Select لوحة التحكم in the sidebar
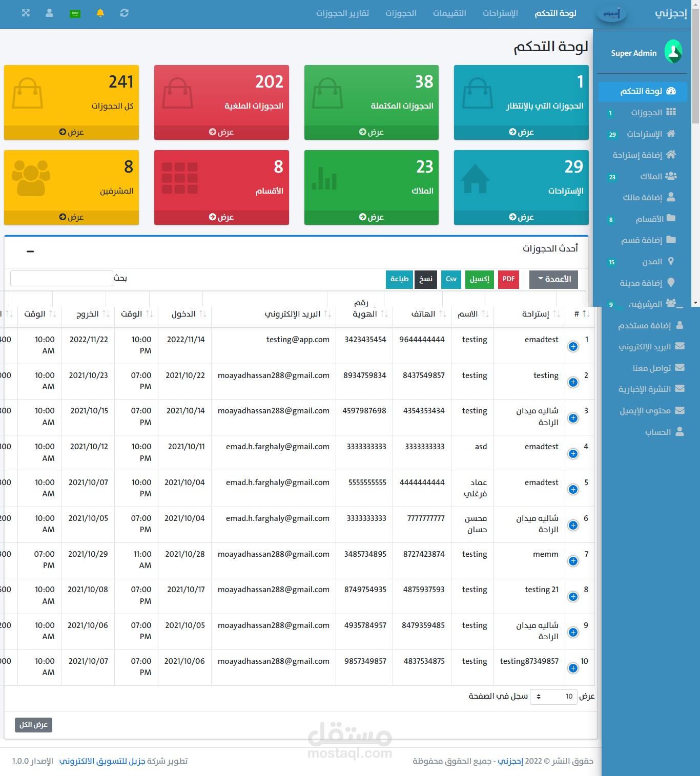 point(643,91)
